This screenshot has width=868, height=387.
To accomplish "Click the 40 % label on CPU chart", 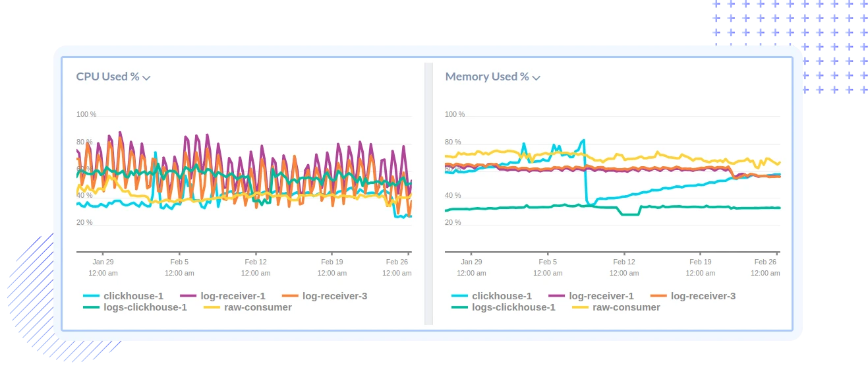I will (x=84, y=196).
